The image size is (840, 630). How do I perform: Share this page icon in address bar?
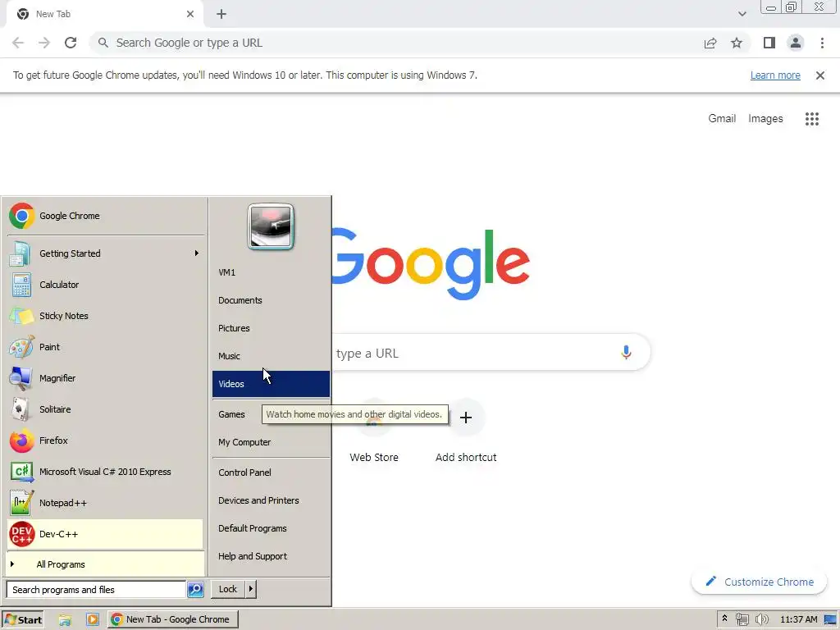coord(710,43)
